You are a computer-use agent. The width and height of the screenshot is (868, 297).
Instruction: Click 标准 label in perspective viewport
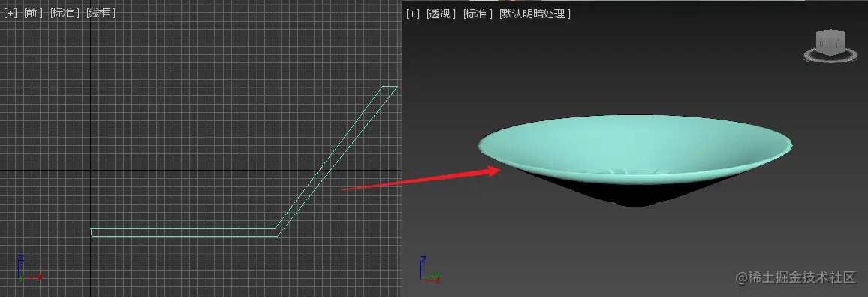(x=478, y=14)
